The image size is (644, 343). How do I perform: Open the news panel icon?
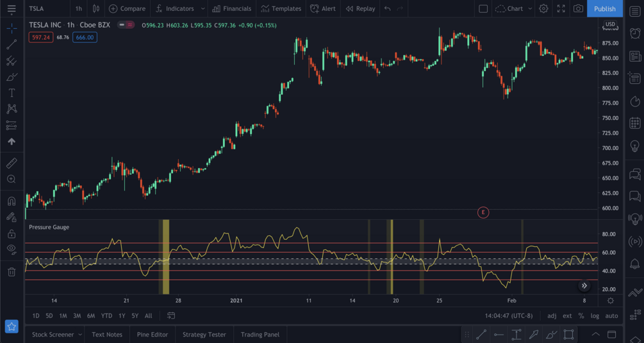tap(634, 56)
